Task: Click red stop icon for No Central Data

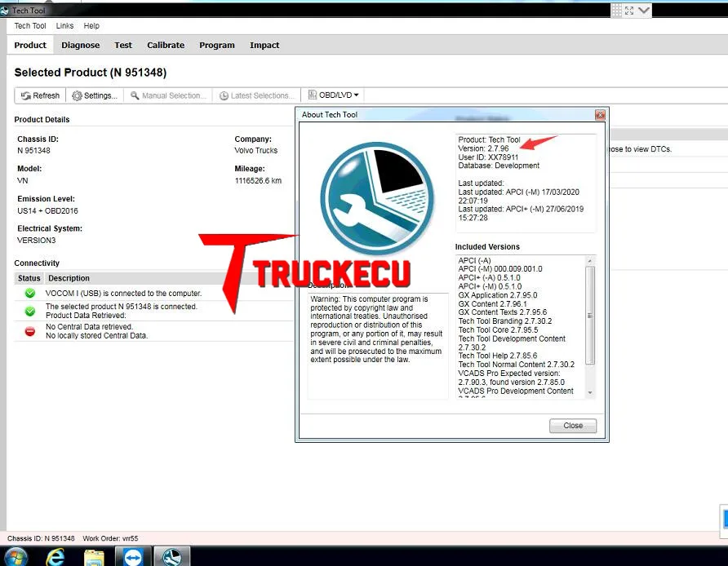Action: pyautogui.click(x=30, y=331)
